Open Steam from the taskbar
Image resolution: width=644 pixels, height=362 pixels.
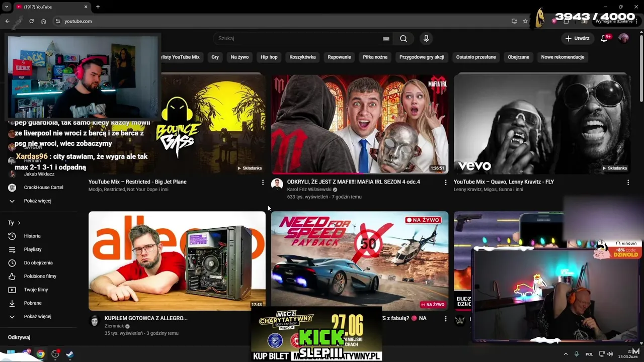pyautogui.click(x=69, y=354)
